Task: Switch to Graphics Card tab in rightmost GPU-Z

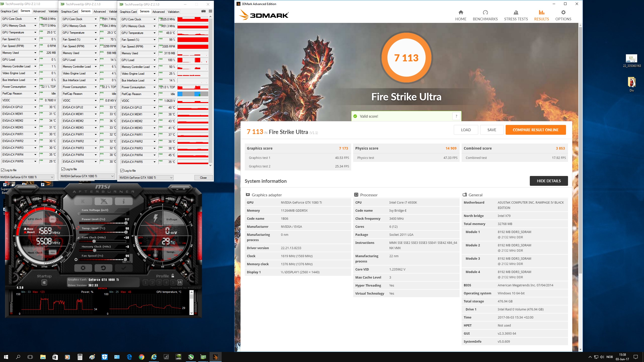Action: (128, 12)
